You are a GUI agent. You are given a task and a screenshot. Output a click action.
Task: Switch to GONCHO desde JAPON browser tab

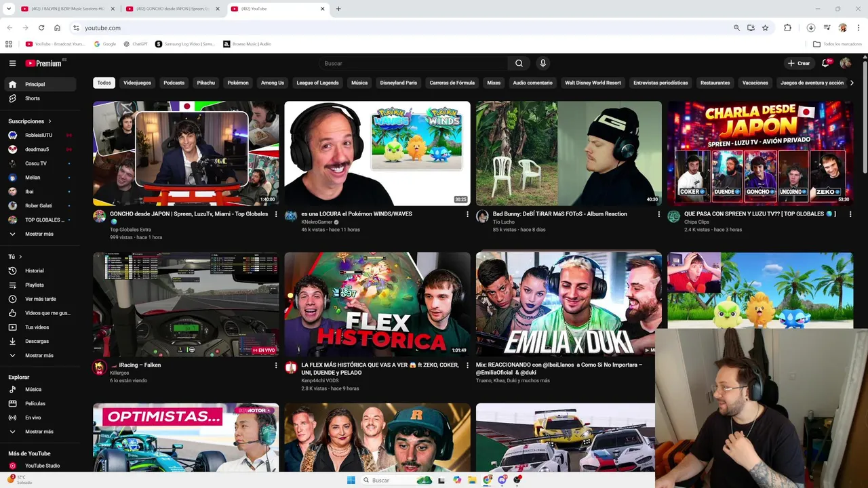[172, 9]
